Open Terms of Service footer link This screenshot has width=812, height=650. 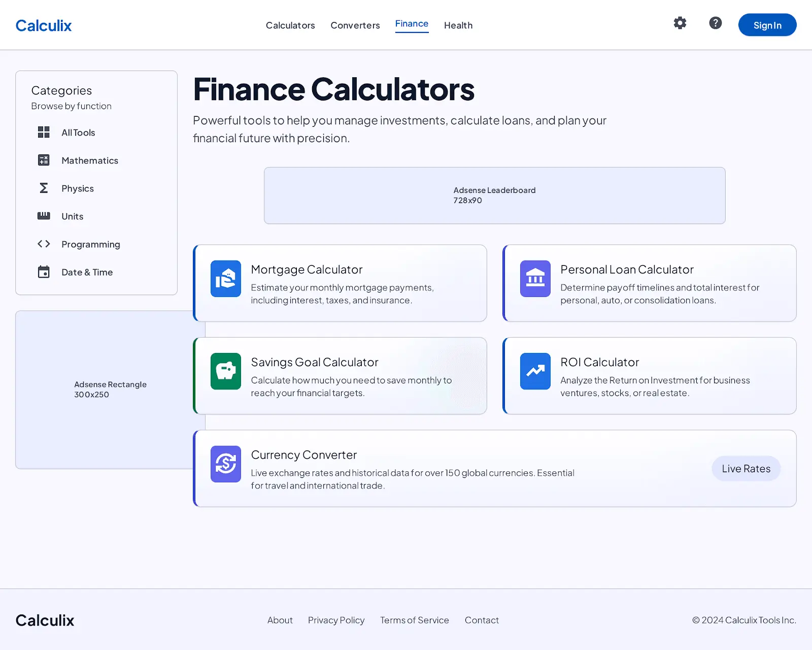click(415, 620)
